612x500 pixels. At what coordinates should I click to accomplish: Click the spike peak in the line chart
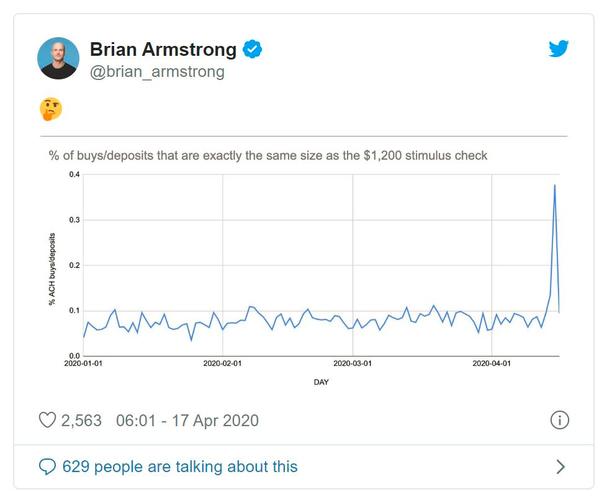(x=554, y=185)
